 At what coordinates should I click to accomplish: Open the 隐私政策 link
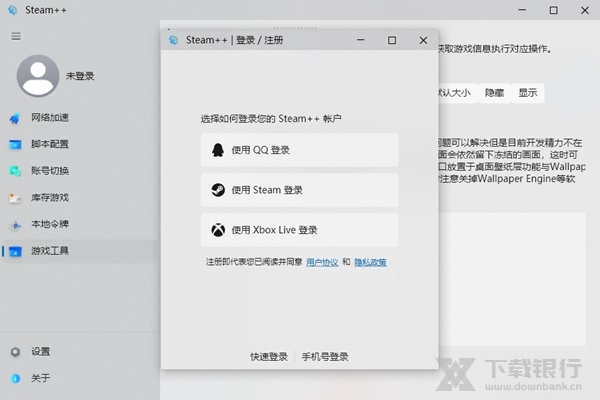[x=370, y=263]
